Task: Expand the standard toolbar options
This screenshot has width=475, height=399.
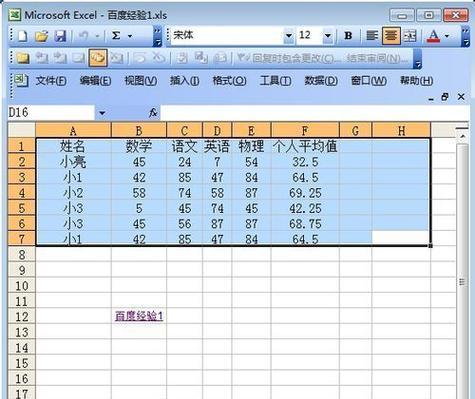Action: click(x=157, y=37)
